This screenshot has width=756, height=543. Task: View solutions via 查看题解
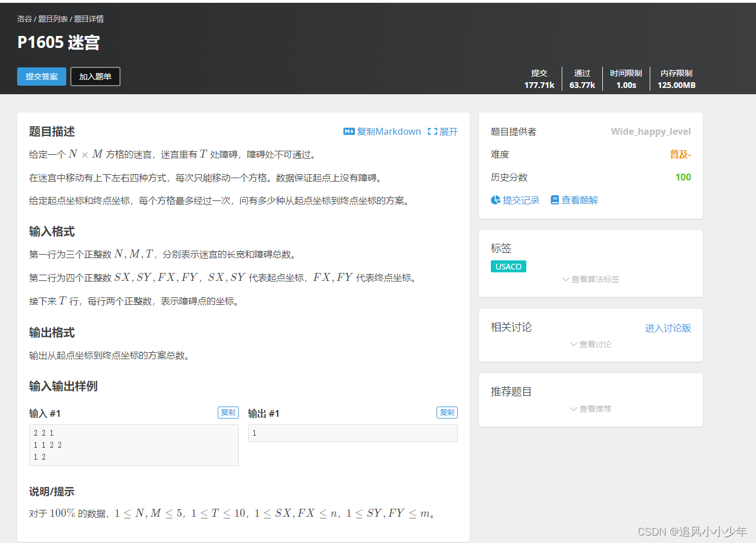[579, 200]
